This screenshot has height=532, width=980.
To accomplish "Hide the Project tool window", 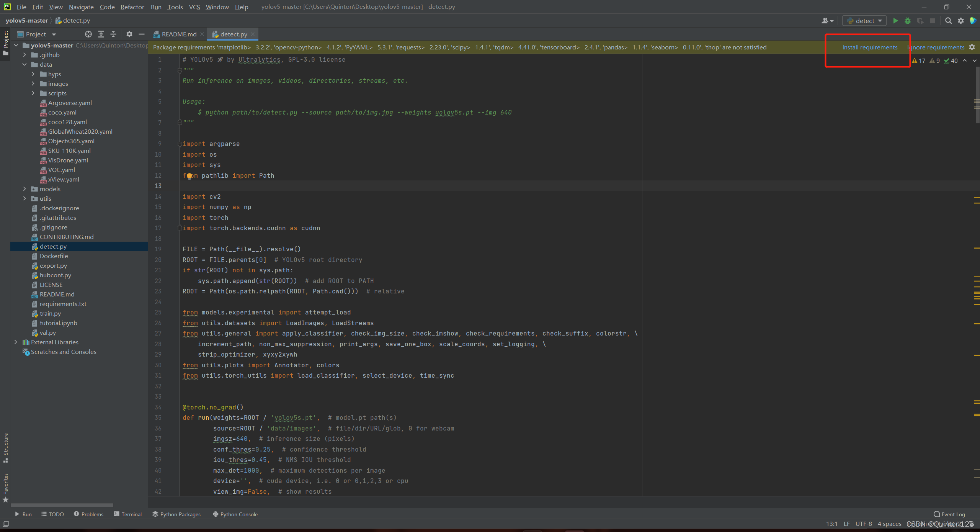I will click(142, 34).
